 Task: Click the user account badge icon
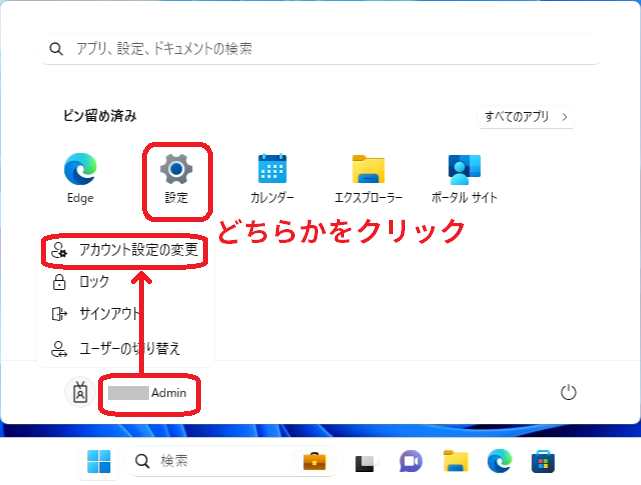80,393
